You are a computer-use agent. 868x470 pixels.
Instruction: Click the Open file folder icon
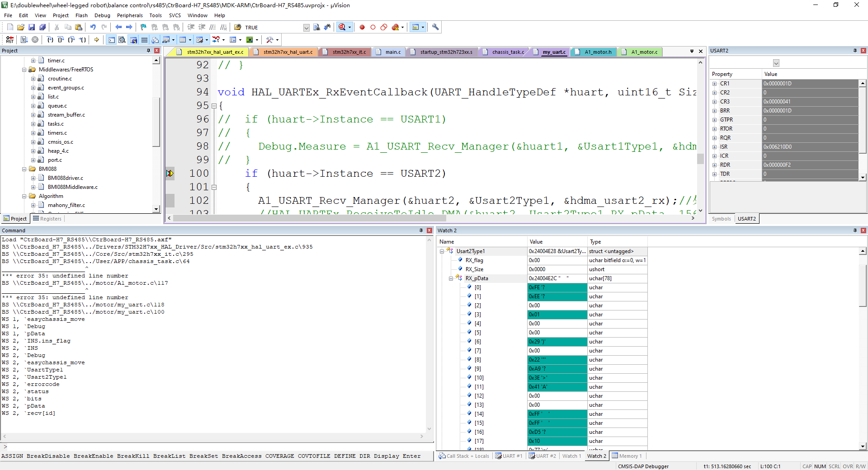pyautogui.click(x=21, y=27)
